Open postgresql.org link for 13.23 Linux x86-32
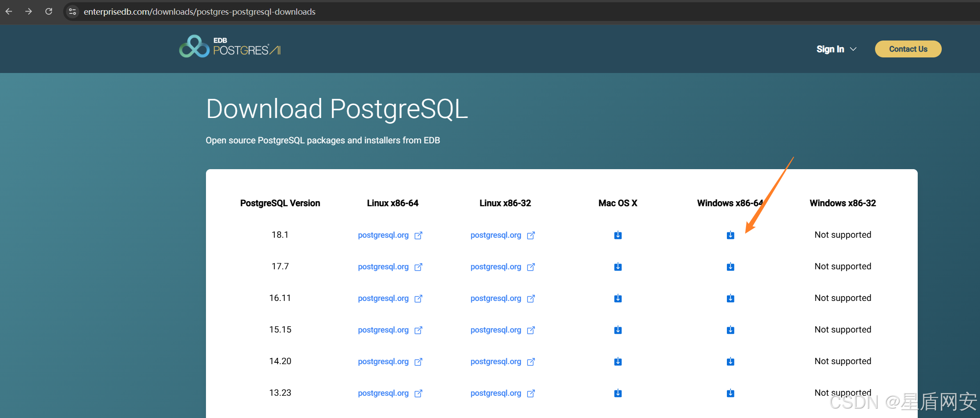The image size is (980, 418). pyautogui.click(x=496, y=393)
